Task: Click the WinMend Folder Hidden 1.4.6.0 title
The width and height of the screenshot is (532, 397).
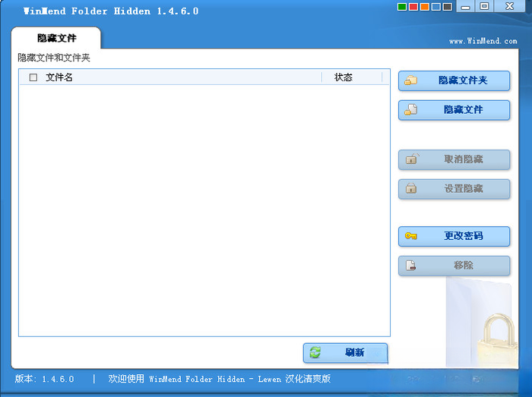Action: point(111,11)
